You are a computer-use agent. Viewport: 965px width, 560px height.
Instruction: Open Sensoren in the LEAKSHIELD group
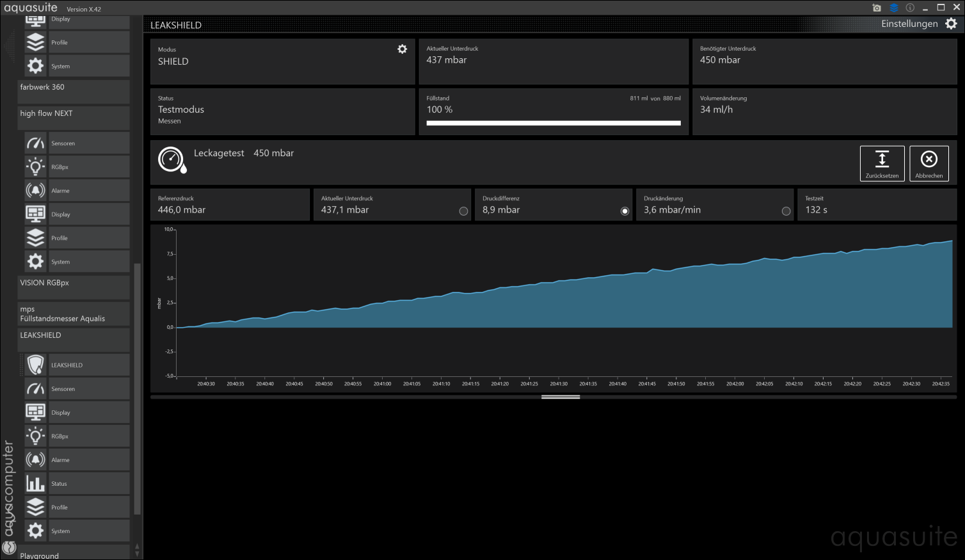point(77,388)
